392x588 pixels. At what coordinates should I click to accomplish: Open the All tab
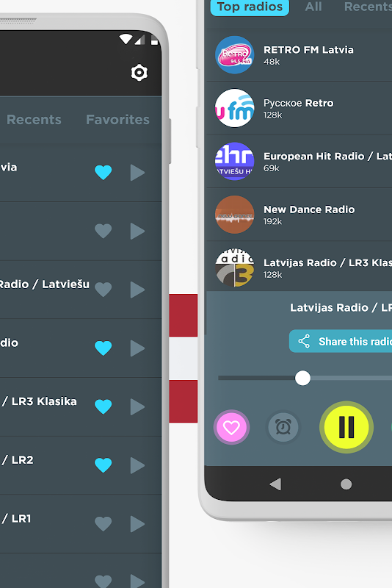(x=313, y=7)
